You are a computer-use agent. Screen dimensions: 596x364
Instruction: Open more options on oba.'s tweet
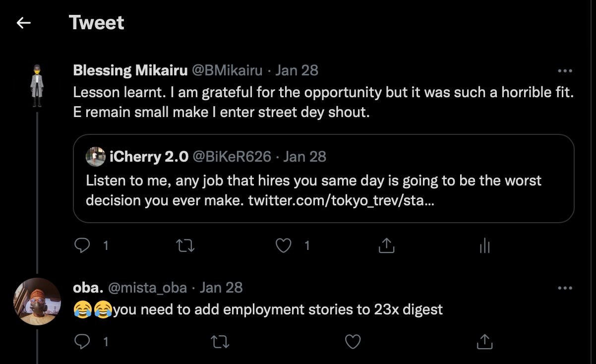click(x=565, y=288)
